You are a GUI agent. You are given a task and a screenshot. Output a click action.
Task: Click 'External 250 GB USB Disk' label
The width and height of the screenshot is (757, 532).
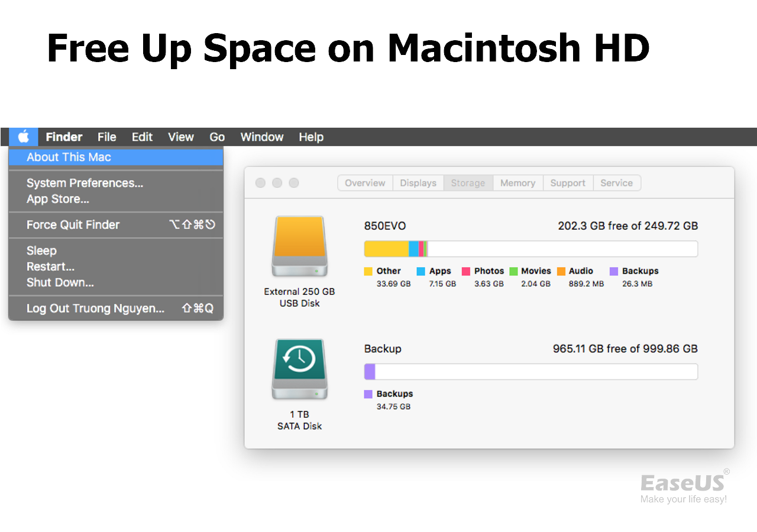click(300, 297)
